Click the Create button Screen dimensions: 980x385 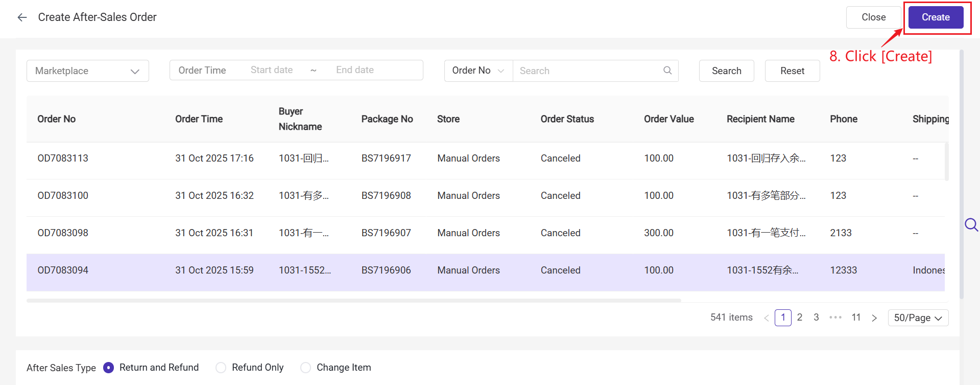tap(935, 17)
